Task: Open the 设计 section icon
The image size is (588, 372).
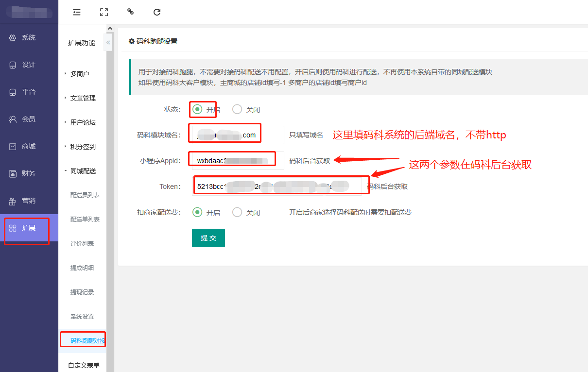Action: pyautogui.click(x=13, y=65)
